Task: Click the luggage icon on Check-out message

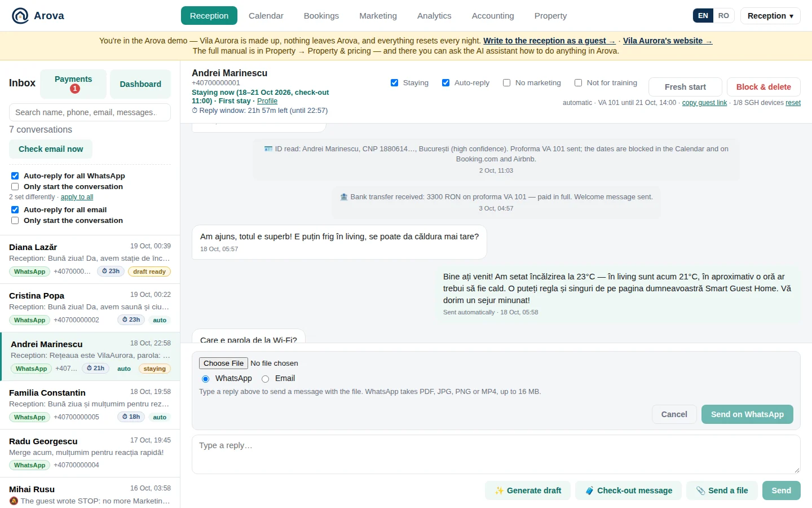Action: tap(589, 491)
